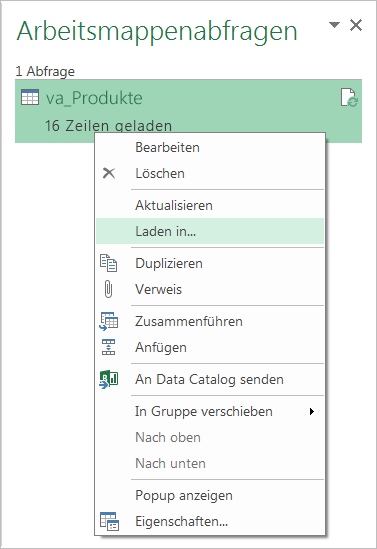Choose Zusammenführen from the context menu
Viewport: 377px width, 549px height.
[210, 321]
